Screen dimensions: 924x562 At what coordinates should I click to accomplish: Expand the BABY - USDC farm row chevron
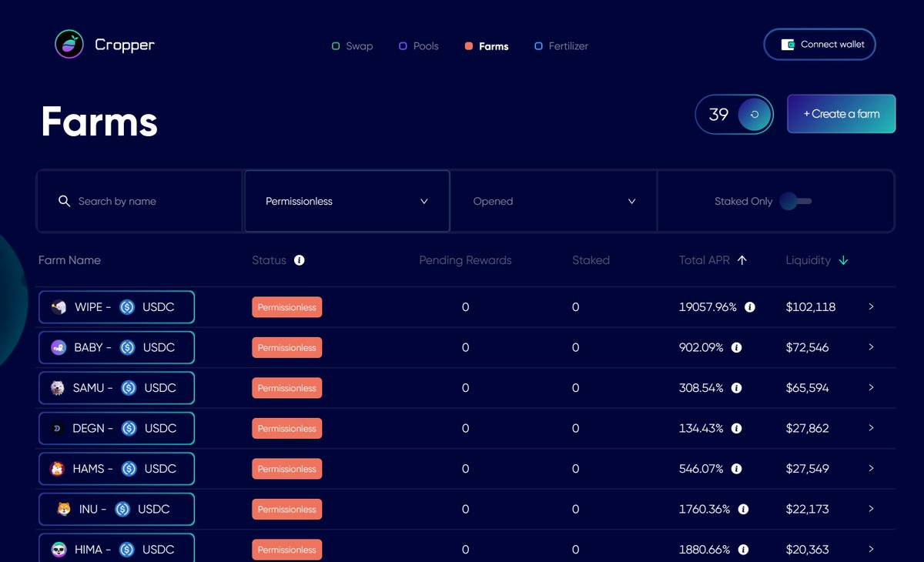click(x=871, y=347)
